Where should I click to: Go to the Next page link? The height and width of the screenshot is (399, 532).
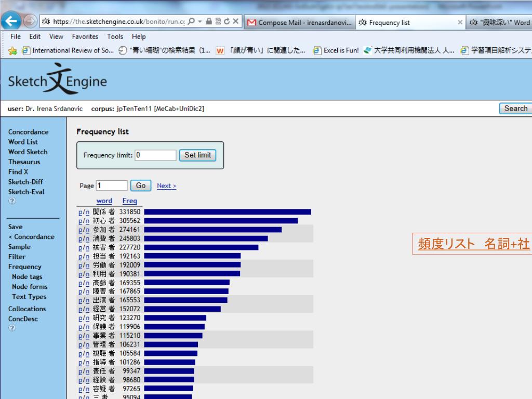click(x=166, y=185)
